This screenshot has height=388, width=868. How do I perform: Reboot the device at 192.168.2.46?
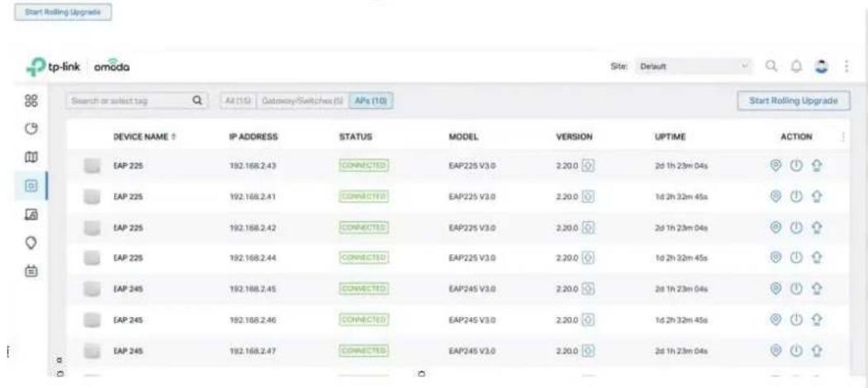click(x=796, y=319)
